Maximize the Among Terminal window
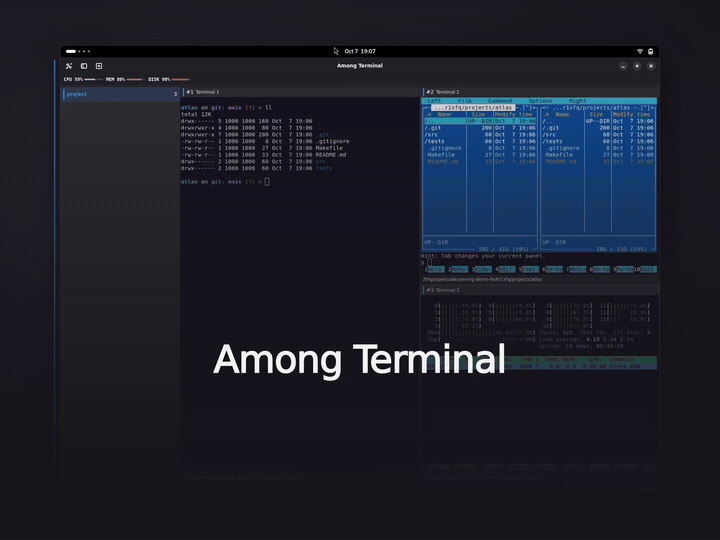This screenshot has height=540, width=720. [x=637, y=66]
